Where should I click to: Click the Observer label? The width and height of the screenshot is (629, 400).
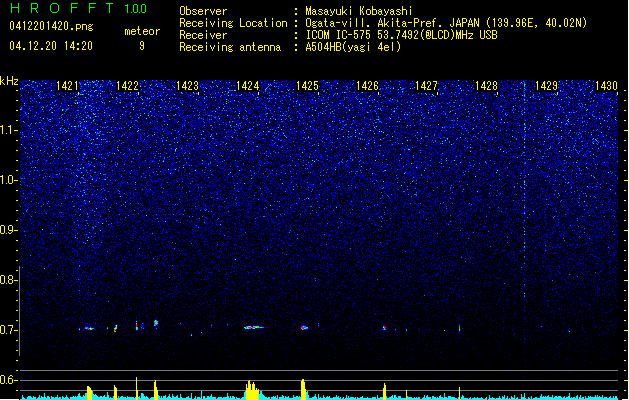[203, 11]
